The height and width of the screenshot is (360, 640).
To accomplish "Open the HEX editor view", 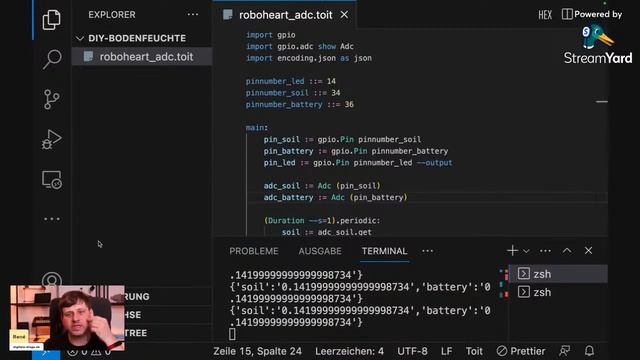I will pos(545,15).
